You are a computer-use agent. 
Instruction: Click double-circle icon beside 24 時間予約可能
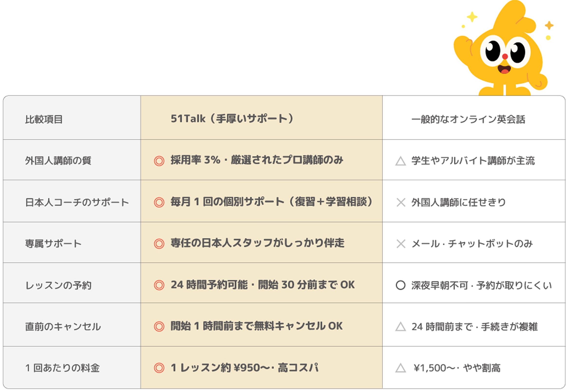tap(159, 285)
